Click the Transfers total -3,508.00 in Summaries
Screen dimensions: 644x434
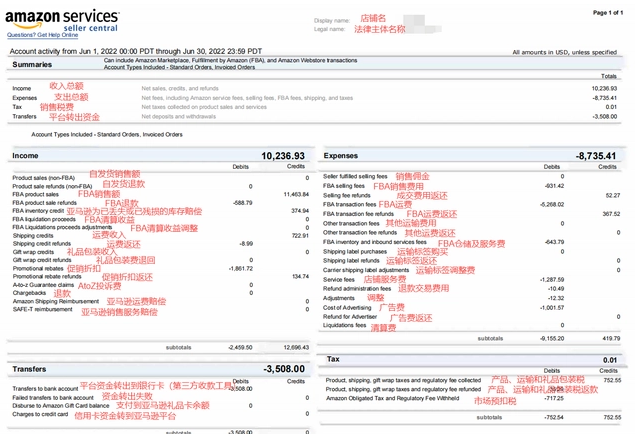(x=605, y=117)
